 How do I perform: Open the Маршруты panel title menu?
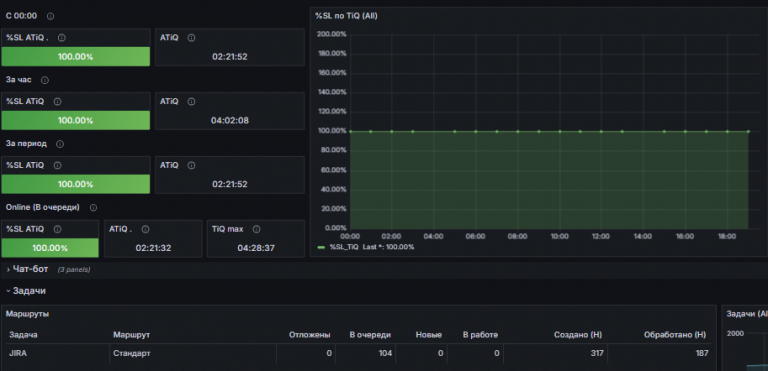tap(27, 314)
